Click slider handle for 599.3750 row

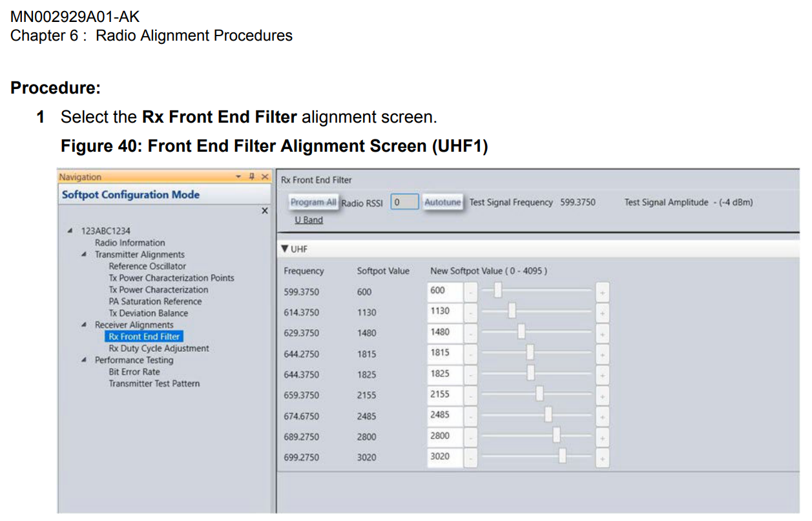(498, 291)
